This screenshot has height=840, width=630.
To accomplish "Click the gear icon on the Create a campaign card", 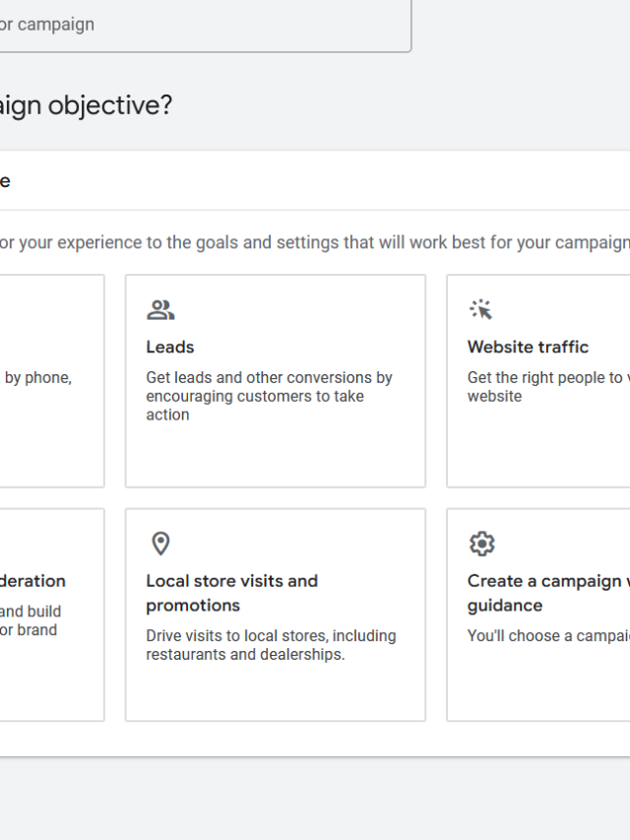I will coord(481,544).
